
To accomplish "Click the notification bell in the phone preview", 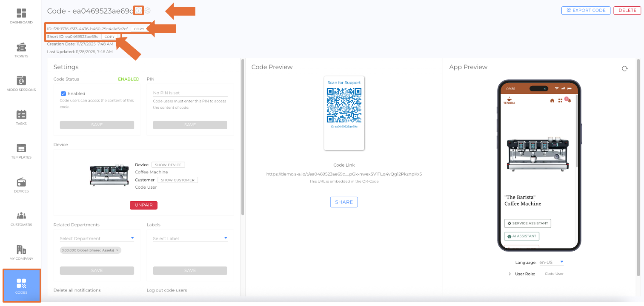I will (569, 101).
